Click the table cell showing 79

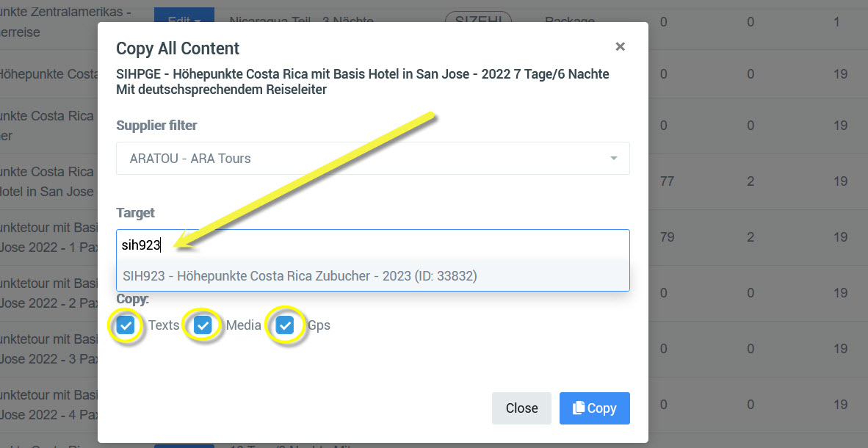pos(667,237)
